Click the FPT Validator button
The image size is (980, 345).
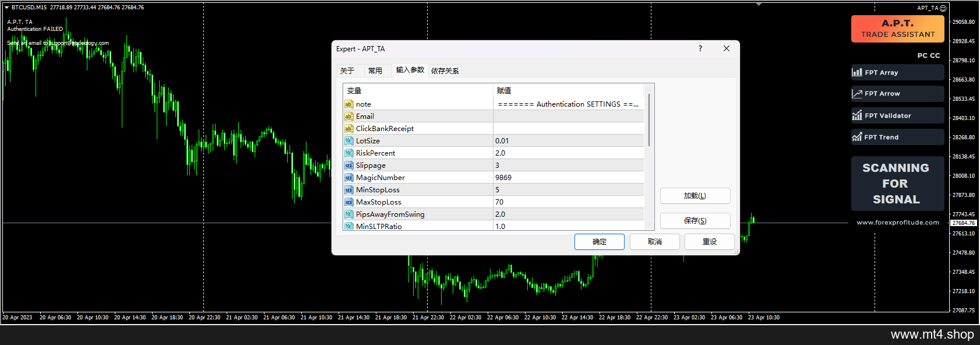(x=897, y=115)
